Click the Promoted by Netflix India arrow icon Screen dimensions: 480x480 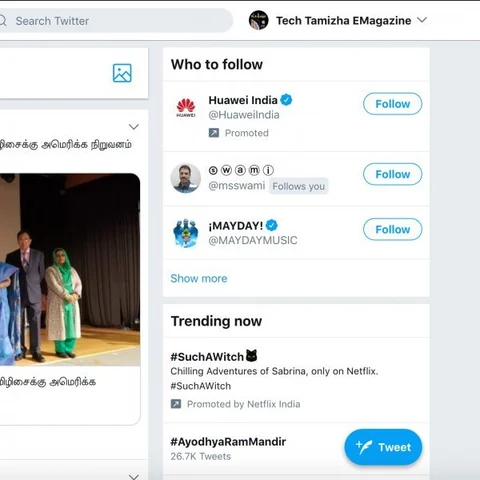(176, 404)
